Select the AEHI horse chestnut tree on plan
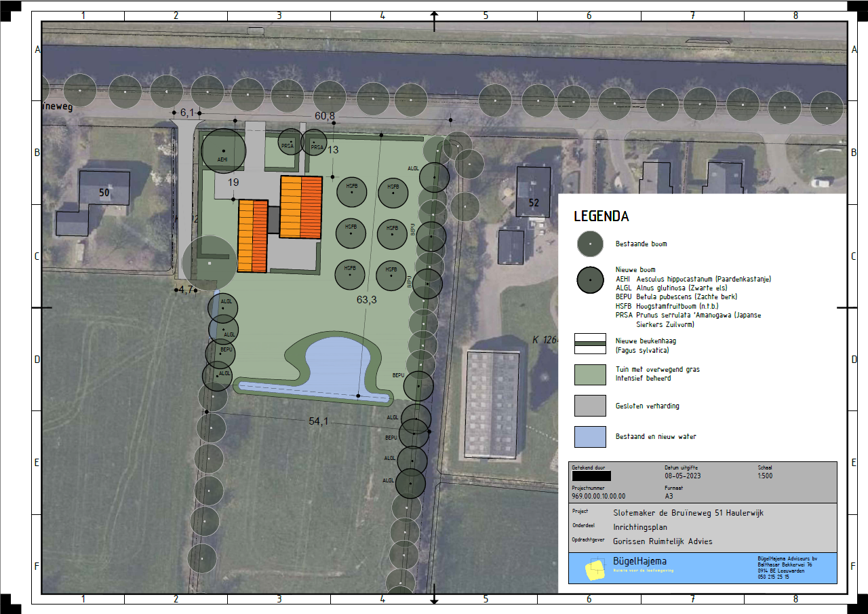 coord(223,151)
